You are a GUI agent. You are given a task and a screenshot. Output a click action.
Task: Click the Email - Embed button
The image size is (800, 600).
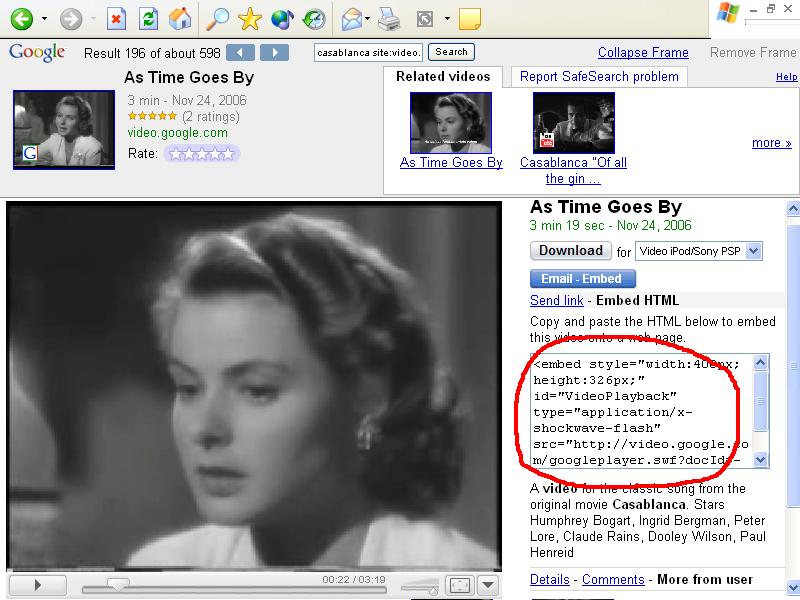[583, 279]
